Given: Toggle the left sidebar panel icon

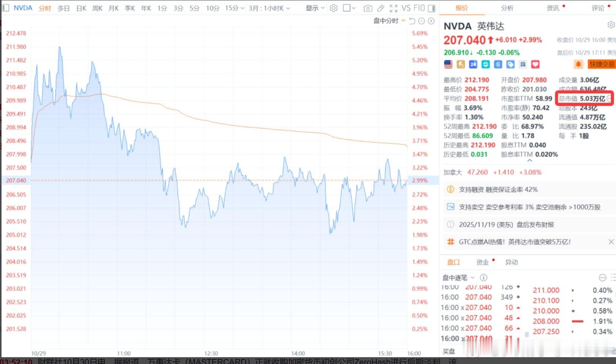Looking at the screenshot, I should coord(6,8).
